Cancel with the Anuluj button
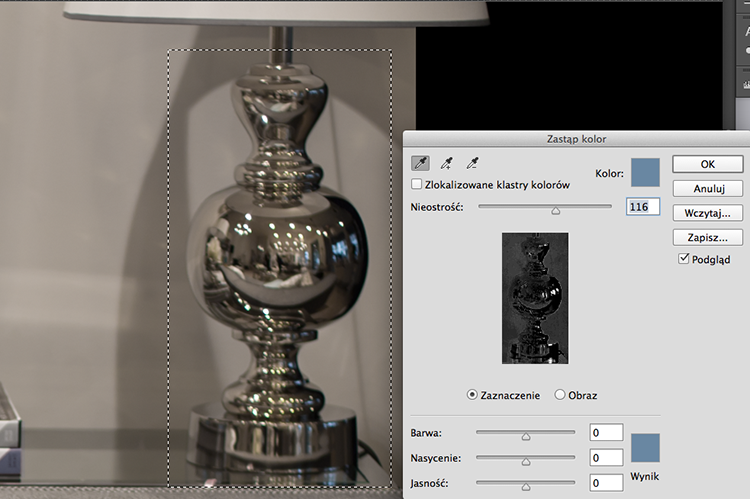750x499 pixels. click(707, 189)
